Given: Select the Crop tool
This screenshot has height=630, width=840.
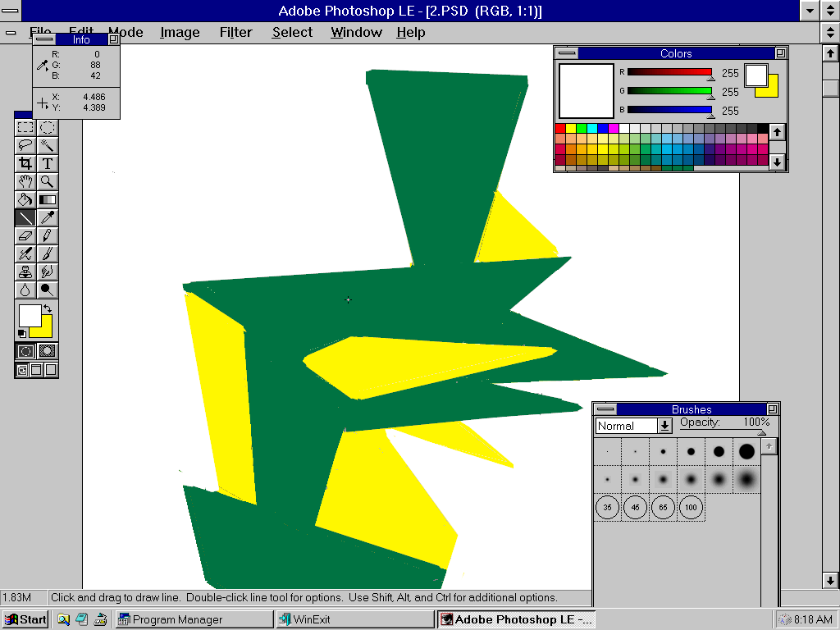Looking at the screenshot, I should [x=25, y=163].
